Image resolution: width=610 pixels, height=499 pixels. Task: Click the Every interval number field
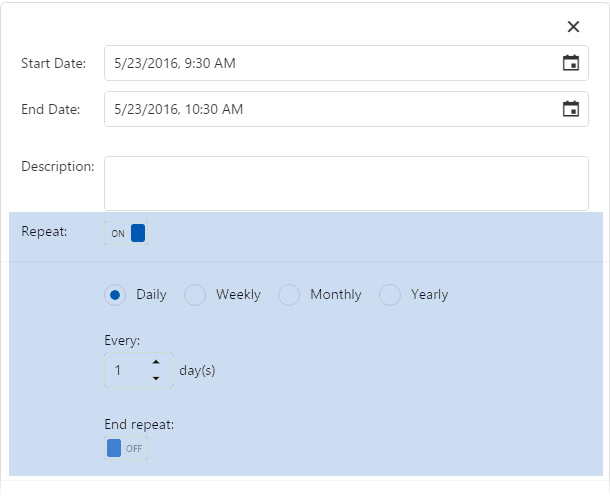click(125, 370)
